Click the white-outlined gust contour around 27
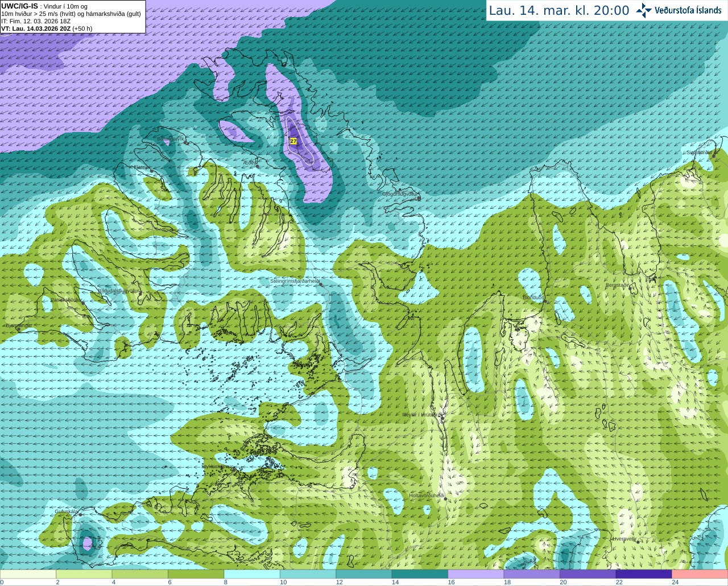728x586 pixels. coord(300,142)
